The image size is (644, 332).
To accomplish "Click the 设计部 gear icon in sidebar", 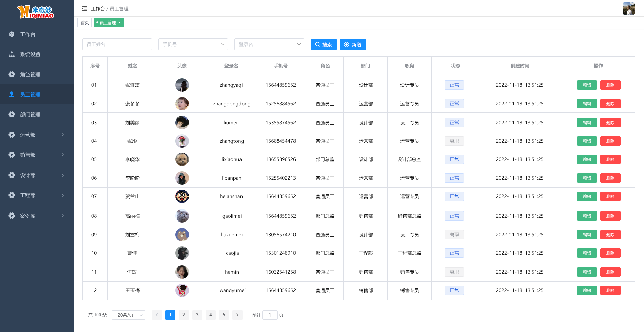I will pyautogui.click(x=12, y=175).
